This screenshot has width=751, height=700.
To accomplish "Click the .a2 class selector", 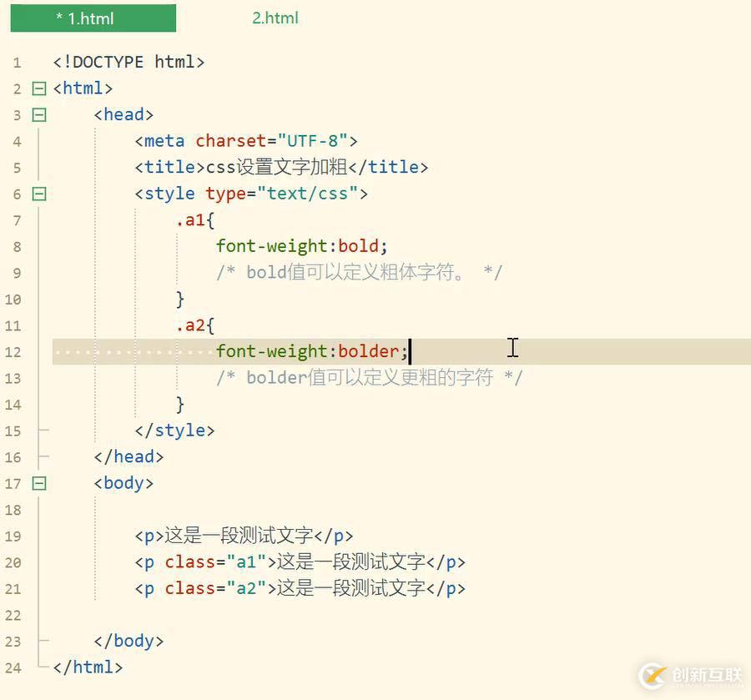I will click(x=190, y=325).
